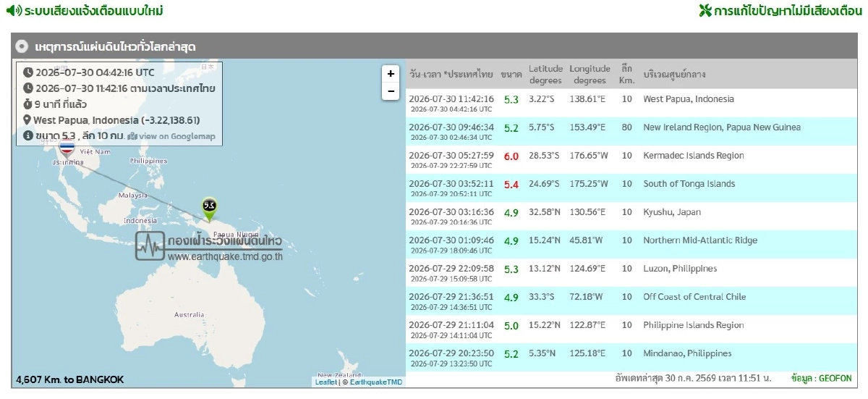Click the 2026-07-29 22:09:58 timestamp
The image size is (868, 399).
[x=451, y=268]
